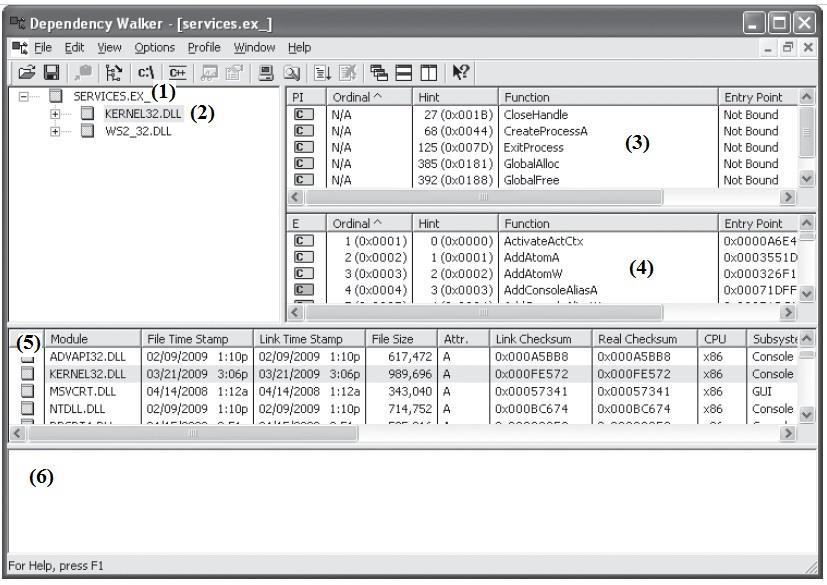Select KERNEL32.DLL in the dependency tree
Screen dimensions: 827x585
[x=143, y=114]
